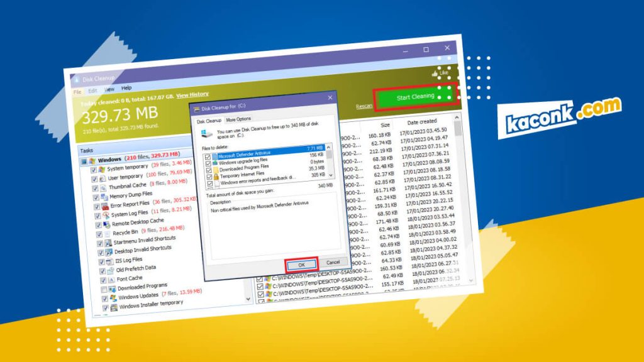Select the Disk Cleanup tab in dialog
644x362 pixels.
(x=209, y=121)
